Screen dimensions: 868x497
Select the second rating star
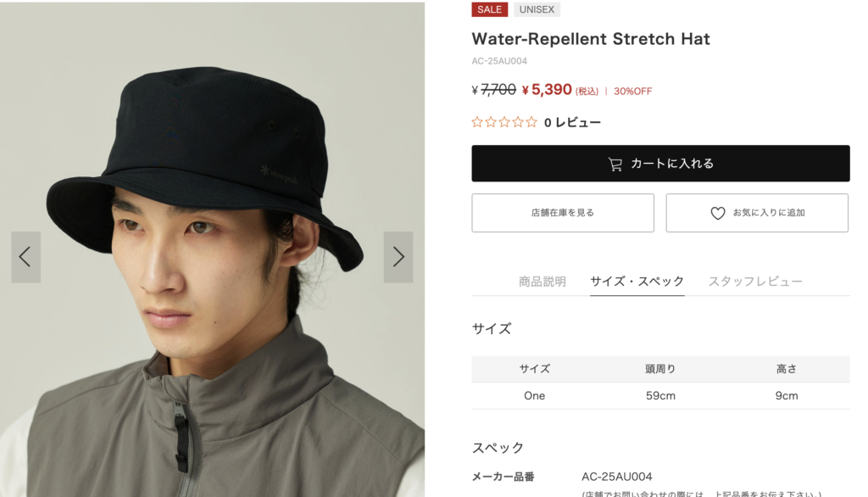pos(491,122)
